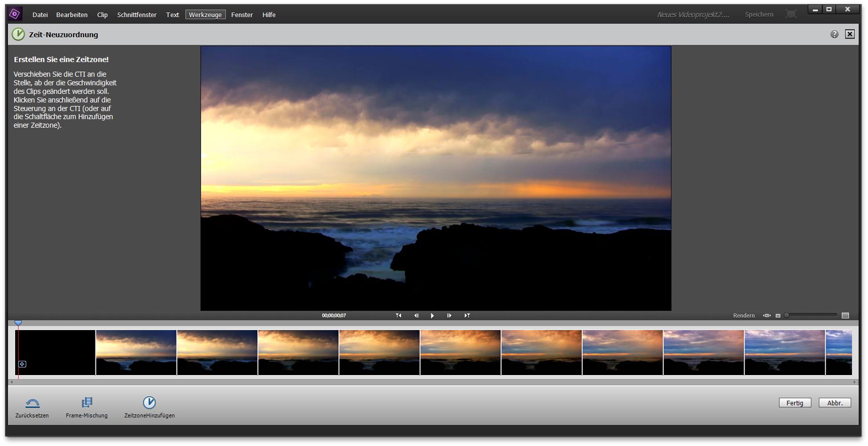868x446 pixels.
Task: Click the fullscreen icon next to Speichern
Action: pyautogui.click(x=791, y=14)
